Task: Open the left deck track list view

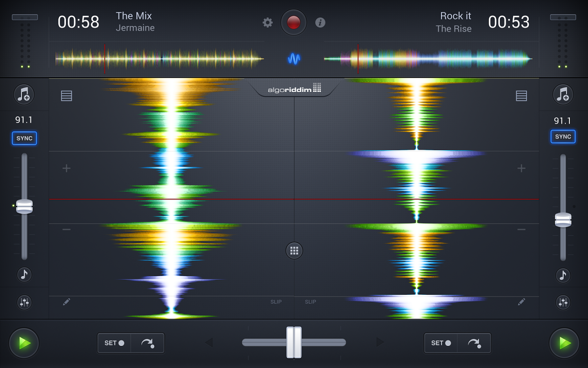Action: (66, 95)
